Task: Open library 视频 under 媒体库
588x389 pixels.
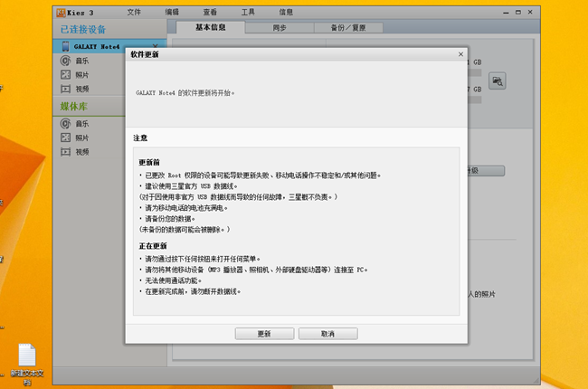Action: (x=82, y=152)
